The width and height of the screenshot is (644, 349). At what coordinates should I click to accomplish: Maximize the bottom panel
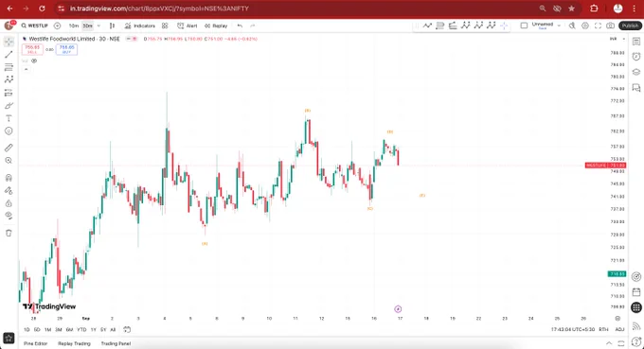click(621, 343)
